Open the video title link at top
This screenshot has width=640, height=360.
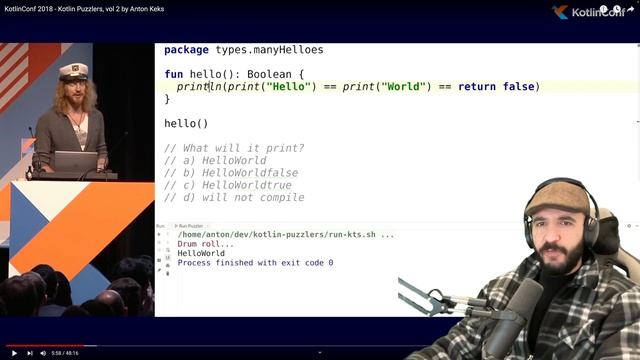[84, 9]
